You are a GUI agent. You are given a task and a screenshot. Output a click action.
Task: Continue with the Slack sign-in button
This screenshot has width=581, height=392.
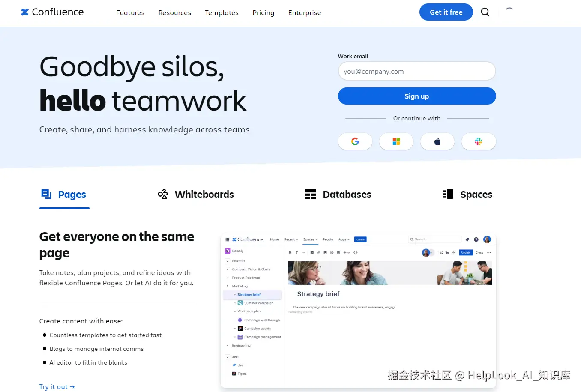coord(479,141)
